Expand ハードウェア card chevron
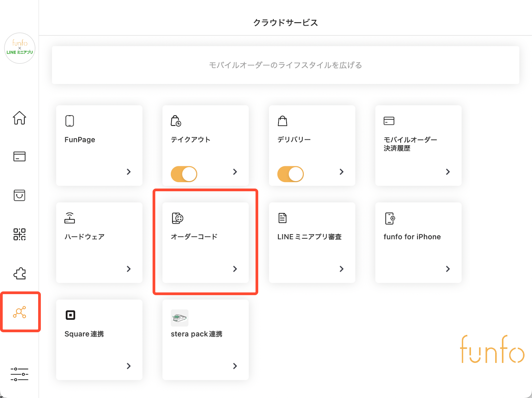The height and width of the screenshot is (398, 532). tap(129, 269)
